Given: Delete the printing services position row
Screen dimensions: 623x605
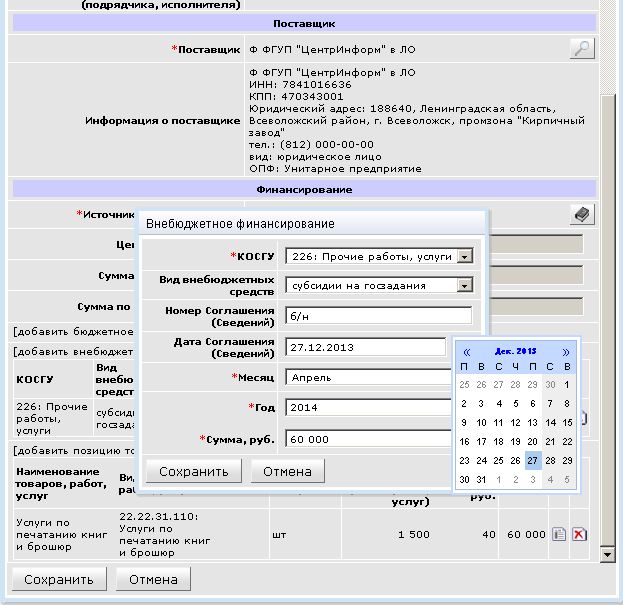Looking at the screenshot, I should [x=579, y=534].
